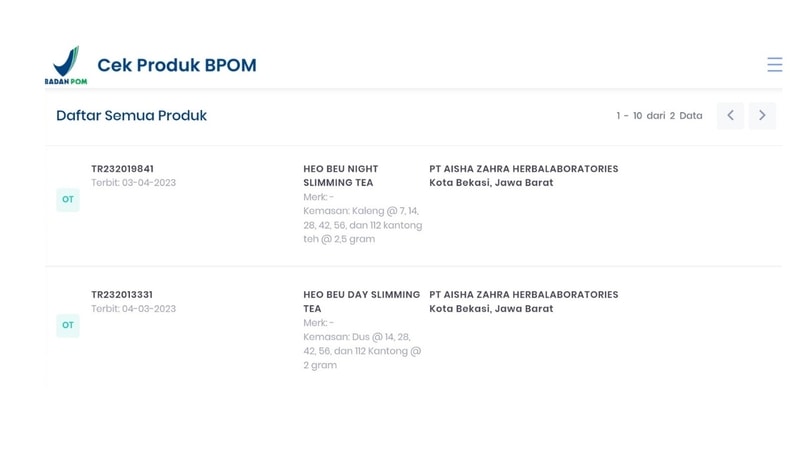Click the Daftar Semua Produk heading
The image size is (800, 450).
pos(131,116)
